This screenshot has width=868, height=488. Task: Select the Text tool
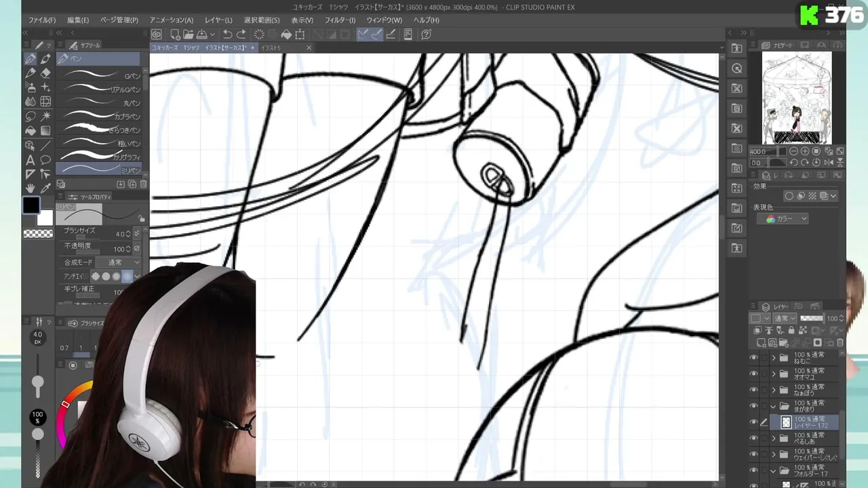pyautogui.click(x=31, y=160)
